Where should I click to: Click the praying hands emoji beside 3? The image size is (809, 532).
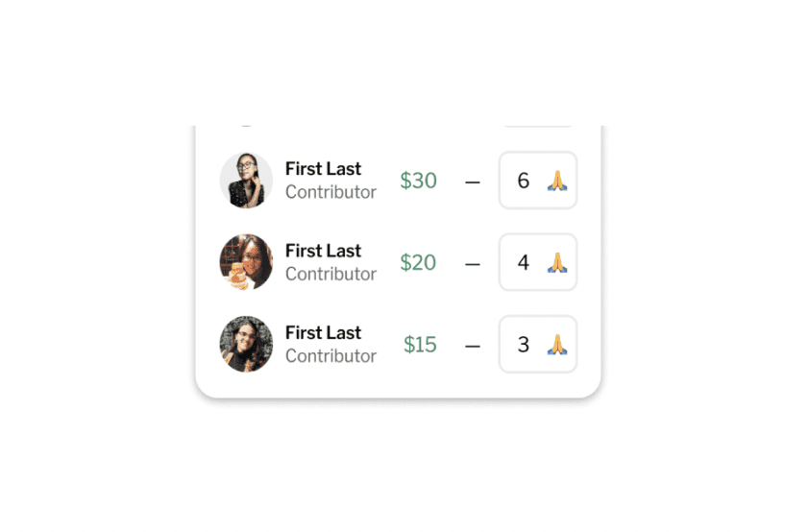coord(557,345)
